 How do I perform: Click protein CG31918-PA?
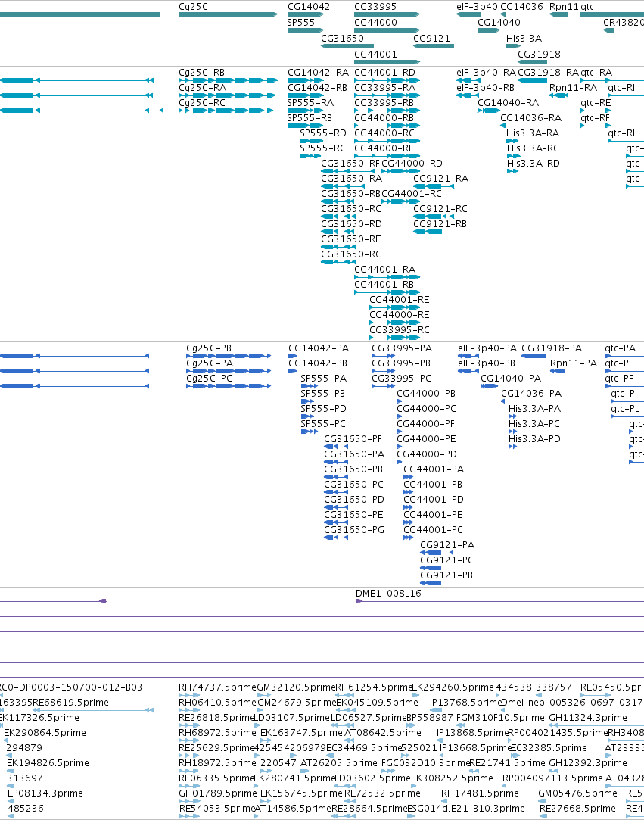click(552, 348)
